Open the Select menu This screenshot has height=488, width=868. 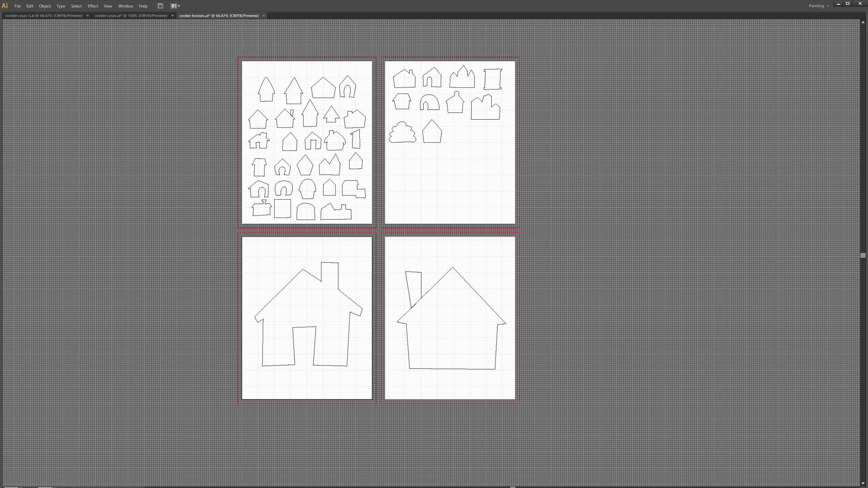tap(76, 6)
